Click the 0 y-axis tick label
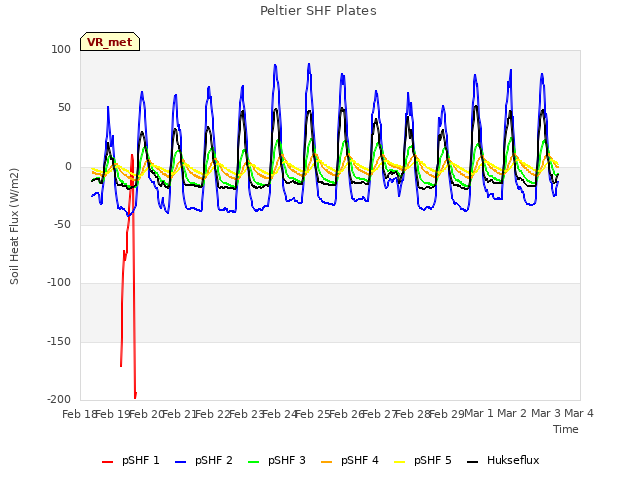 tap(68, 167)
